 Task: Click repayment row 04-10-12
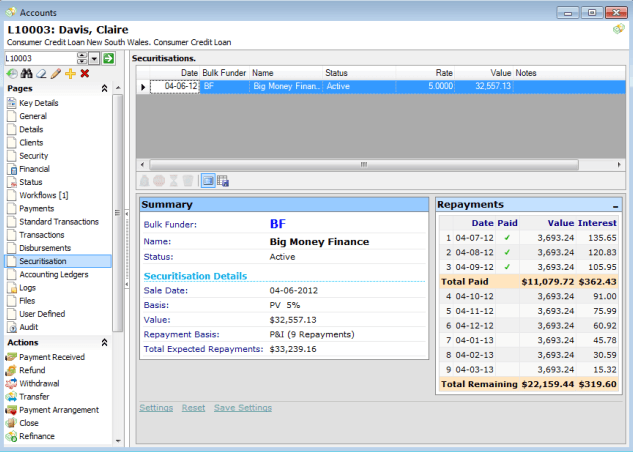528,296
